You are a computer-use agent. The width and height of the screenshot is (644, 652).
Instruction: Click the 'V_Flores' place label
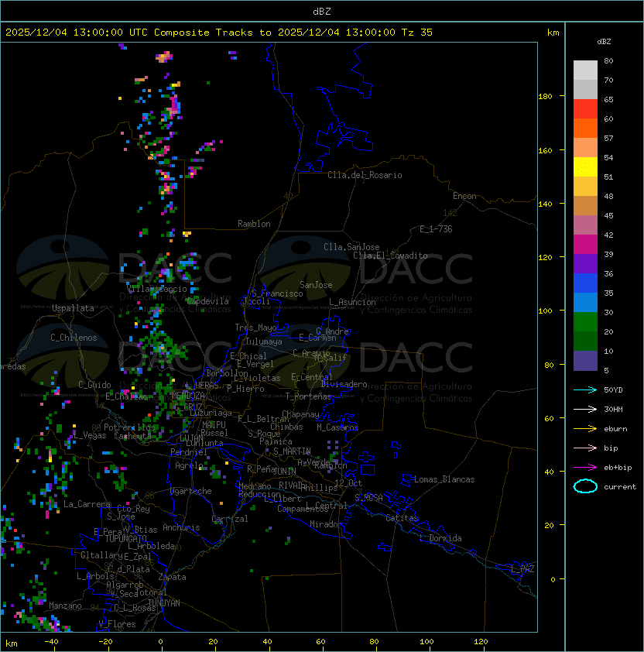point(117,624)
